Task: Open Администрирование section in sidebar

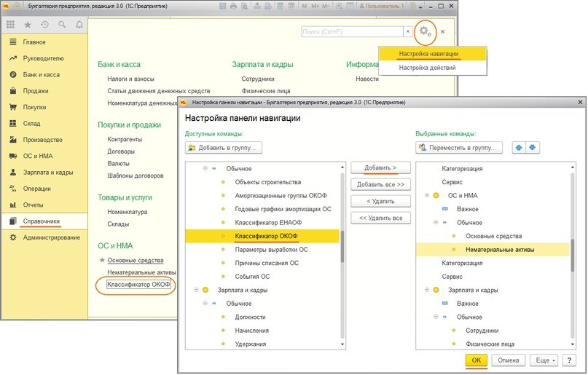Action: point(44,237)
